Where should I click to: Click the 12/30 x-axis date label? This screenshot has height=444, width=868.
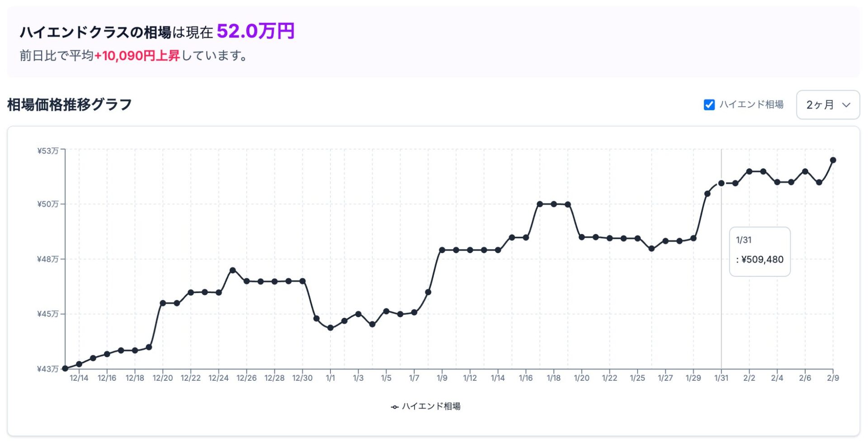point(302,378)
